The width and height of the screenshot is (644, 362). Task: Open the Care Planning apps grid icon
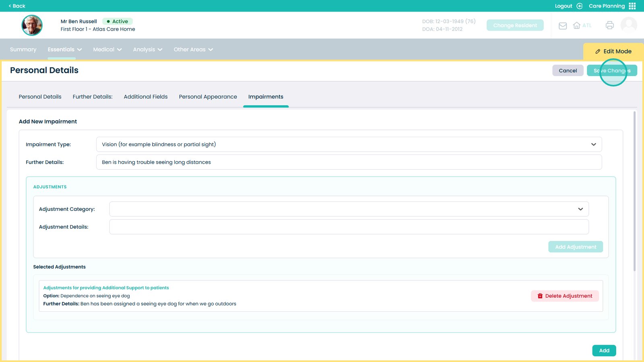tap(632, 6)
